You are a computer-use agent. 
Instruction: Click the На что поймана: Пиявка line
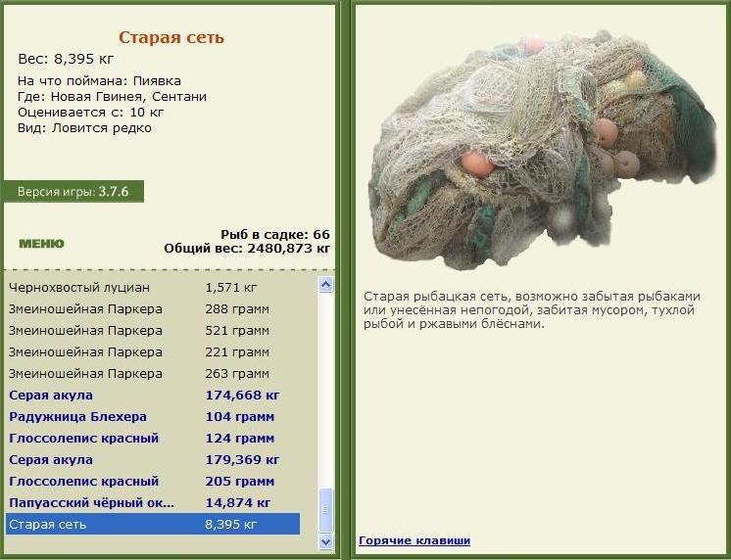point(99,80)
